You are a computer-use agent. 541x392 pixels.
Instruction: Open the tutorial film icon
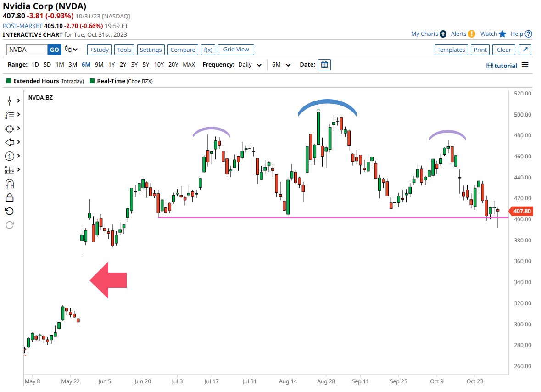coord(490,66)
